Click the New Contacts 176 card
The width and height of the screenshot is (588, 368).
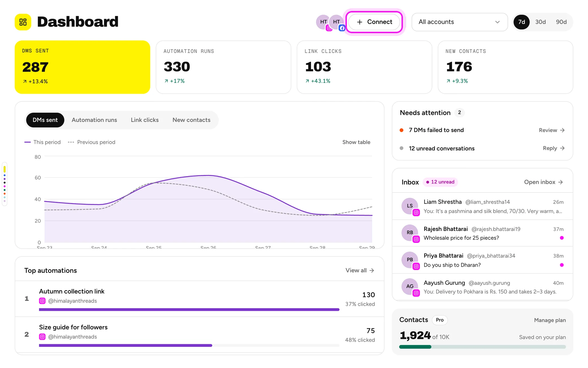505,67
